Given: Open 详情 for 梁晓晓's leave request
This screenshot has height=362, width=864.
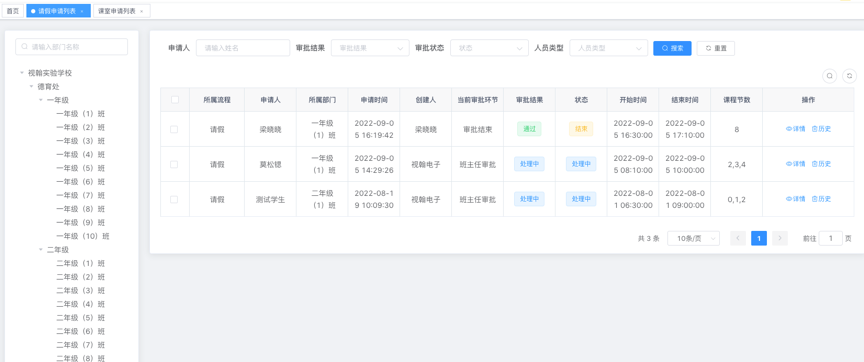Looking at the screenshot, I should (795, 129).
